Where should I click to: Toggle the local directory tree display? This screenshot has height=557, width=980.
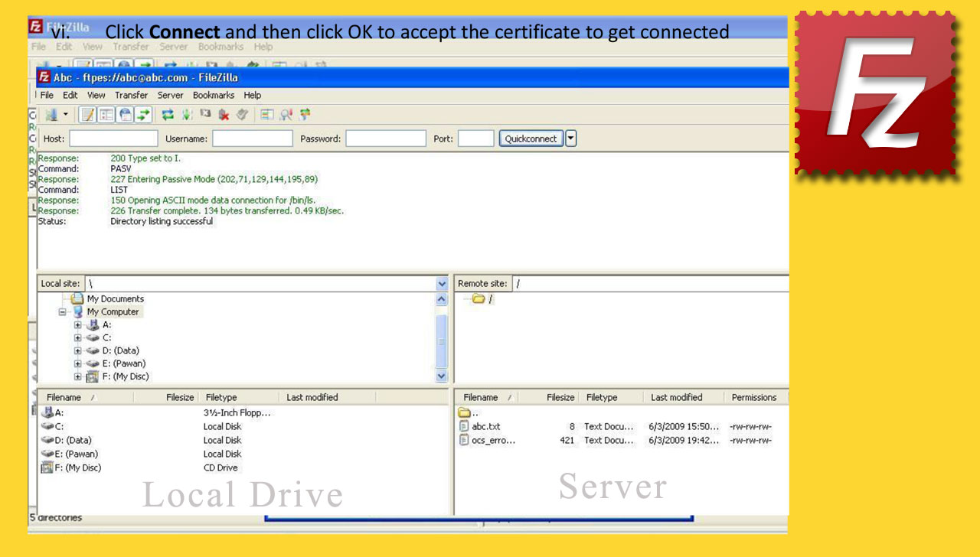pos(106,115)
